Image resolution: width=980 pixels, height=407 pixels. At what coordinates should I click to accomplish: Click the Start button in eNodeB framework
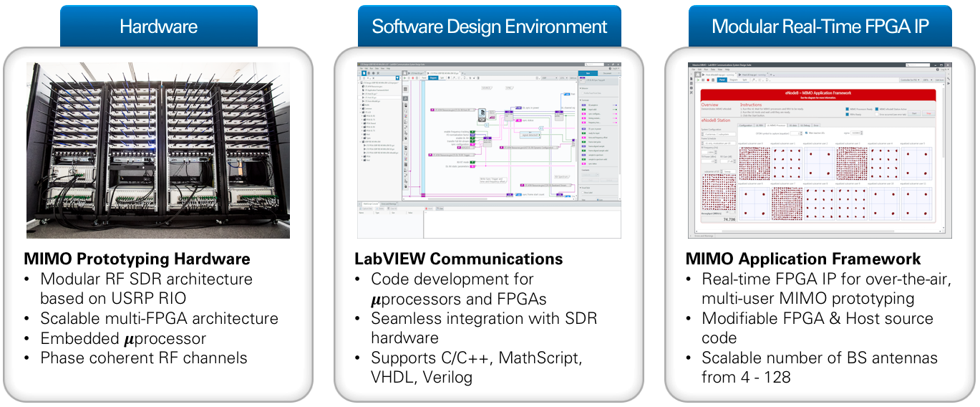coord(913,112)
